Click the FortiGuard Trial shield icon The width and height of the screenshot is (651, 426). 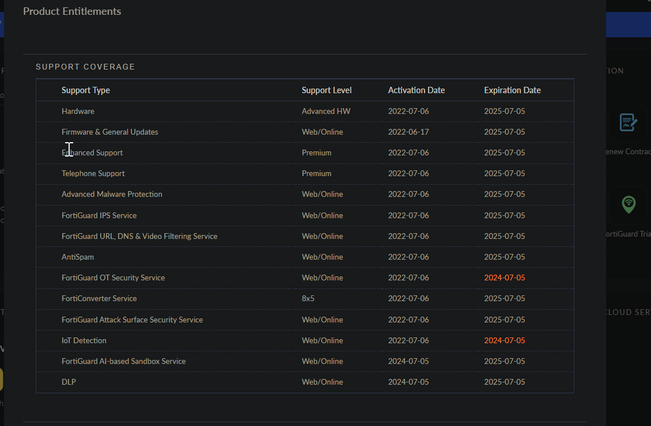(x=628, y=204)
